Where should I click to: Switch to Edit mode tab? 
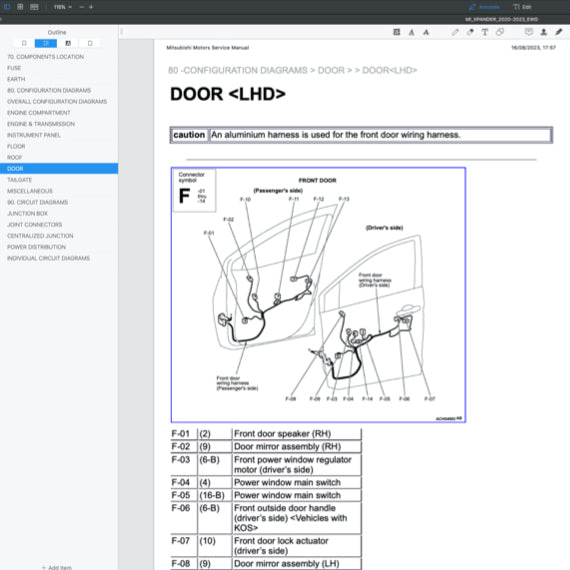click(522, 7)
